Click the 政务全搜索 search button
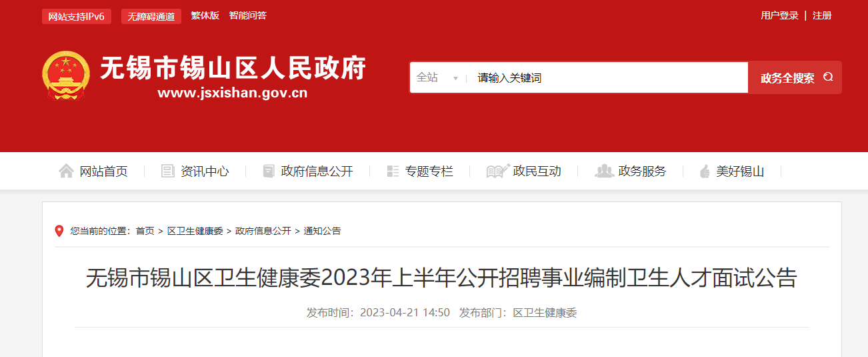 pyautogui.click(x=795, y=77)
